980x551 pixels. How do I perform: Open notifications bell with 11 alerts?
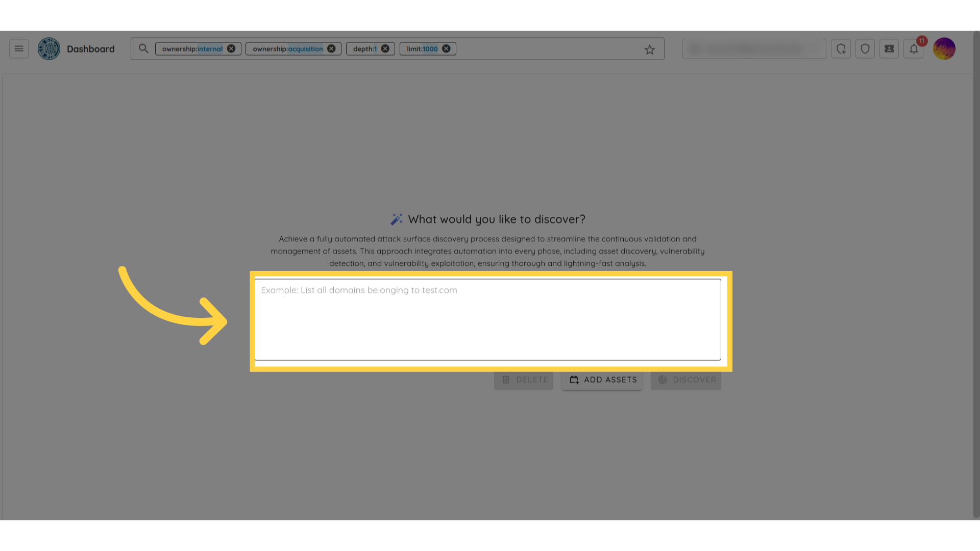914,49
